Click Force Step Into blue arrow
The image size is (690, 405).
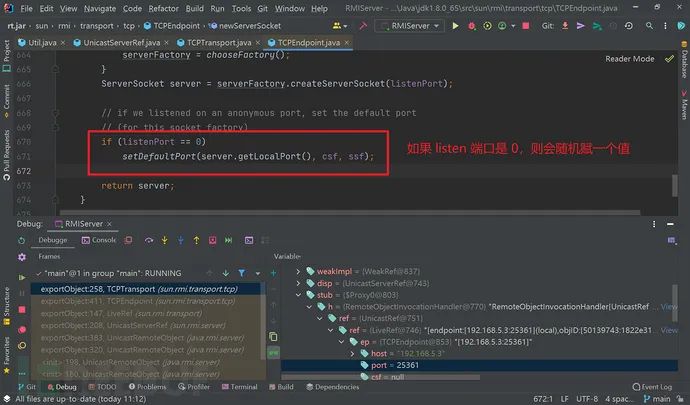click(x=180, y=240)
